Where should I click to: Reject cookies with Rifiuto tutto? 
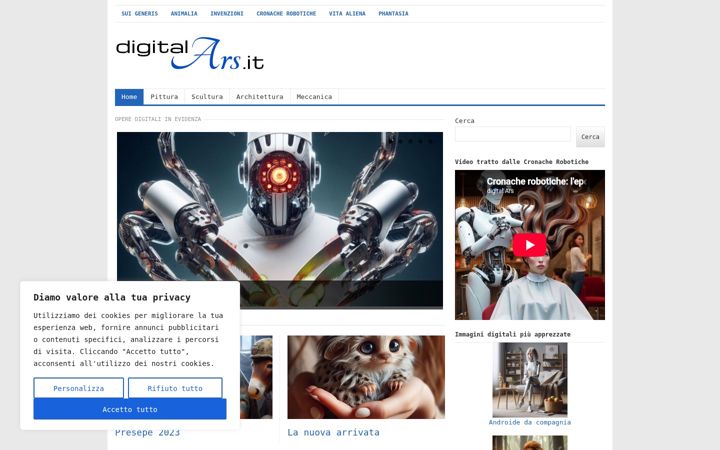[175, 388]
